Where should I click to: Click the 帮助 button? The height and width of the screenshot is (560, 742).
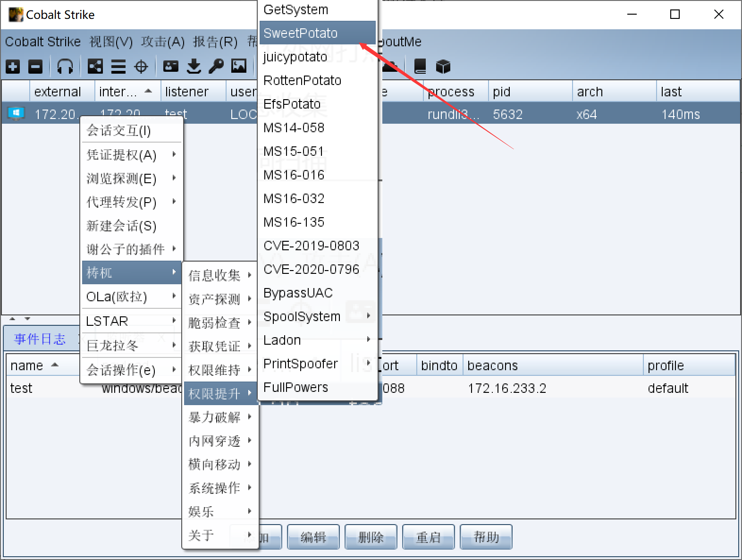486,537
